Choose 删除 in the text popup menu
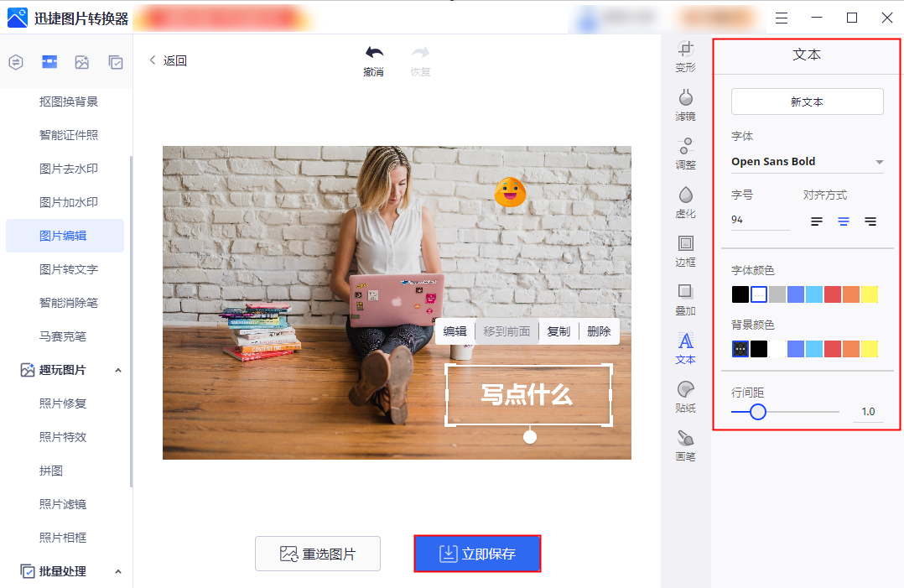Image resolution: width=904 pixels, height=588 pixels. coord(599,331)
